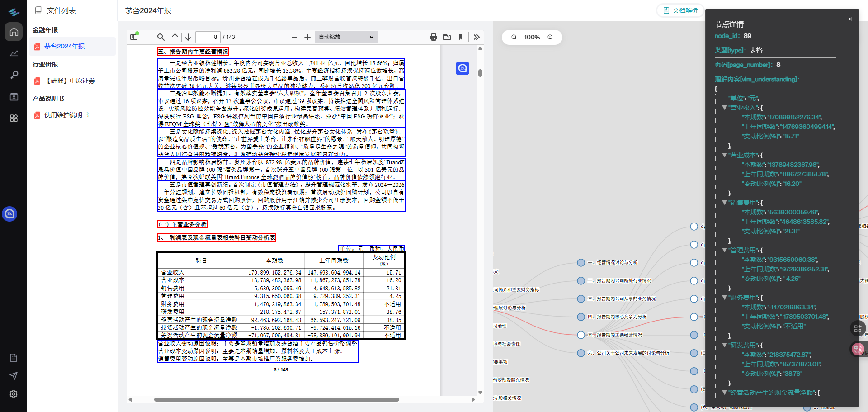This screenshot has width=868, height=412.
Task: Open the 自动缩放 zoom dropdown
Action: (346, 37)
